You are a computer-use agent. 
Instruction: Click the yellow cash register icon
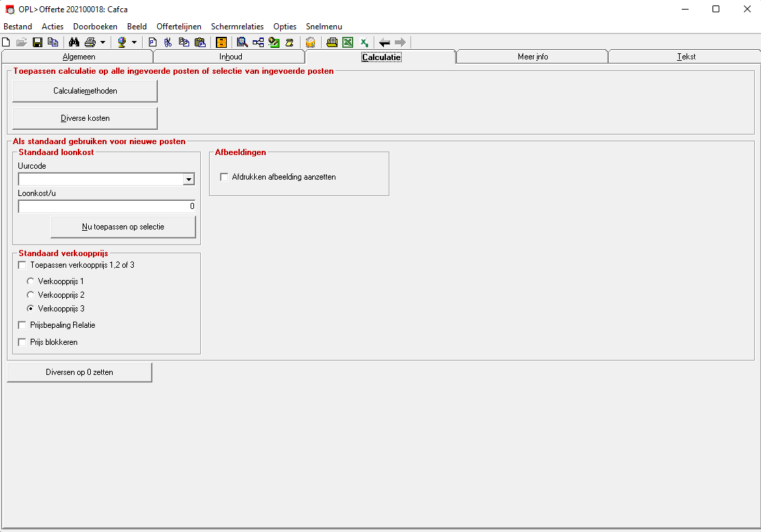332,42
